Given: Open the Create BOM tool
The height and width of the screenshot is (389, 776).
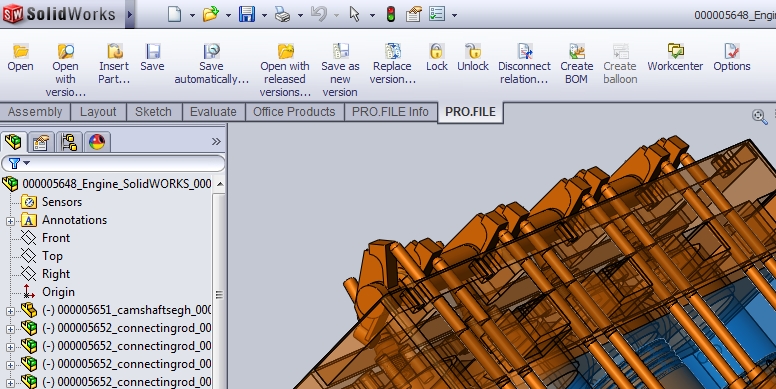Looking at the screenshot, I should pos(577,64).
